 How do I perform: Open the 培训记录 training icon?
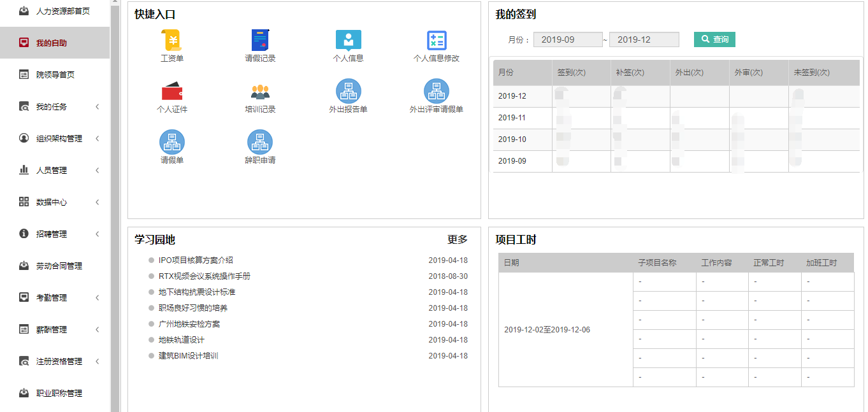tap(260, 91)
